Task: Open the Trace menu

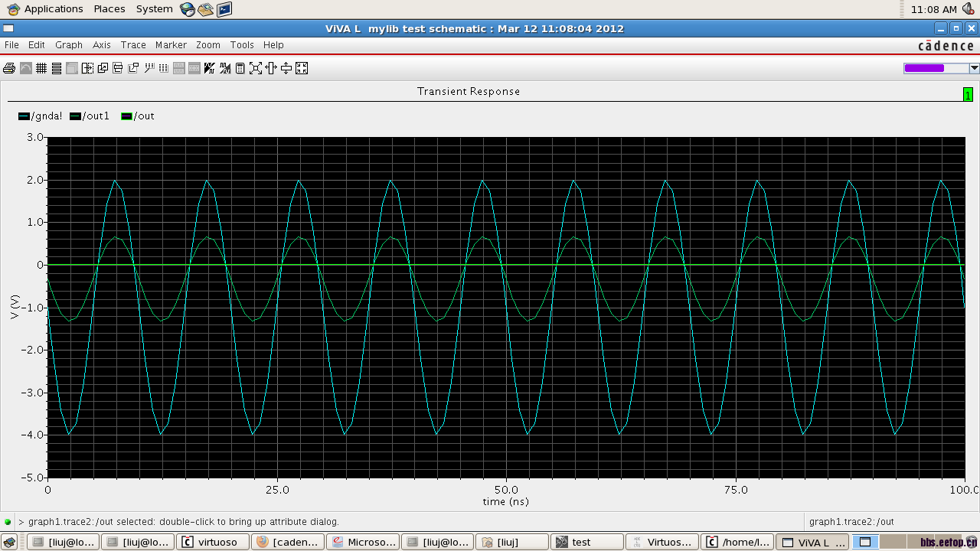Action: tap(133, 45)
